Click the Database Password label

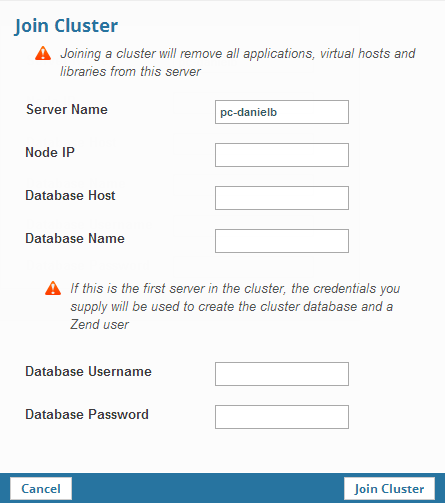pyautogui.click(x=87, y=414)
